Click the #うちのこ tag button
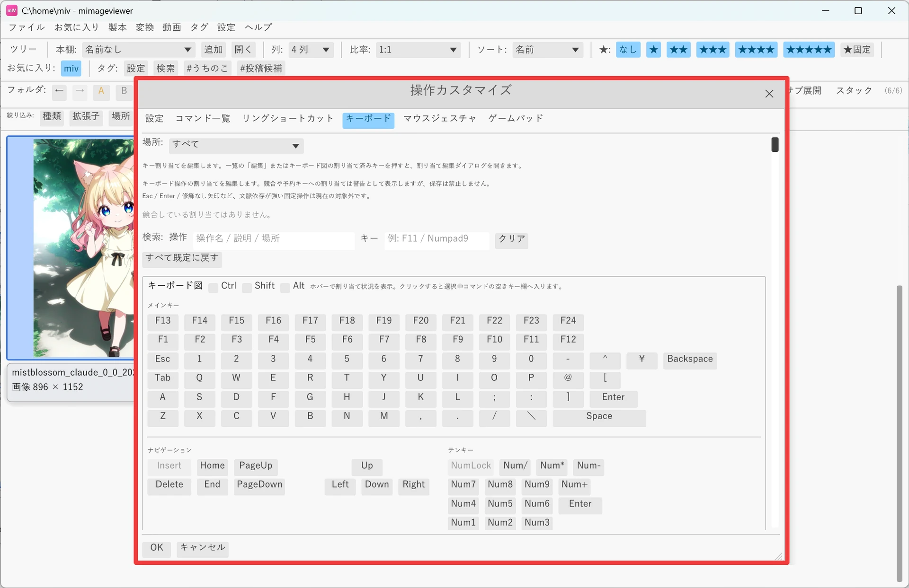This screenshot has height=588, width=909. 207,69
